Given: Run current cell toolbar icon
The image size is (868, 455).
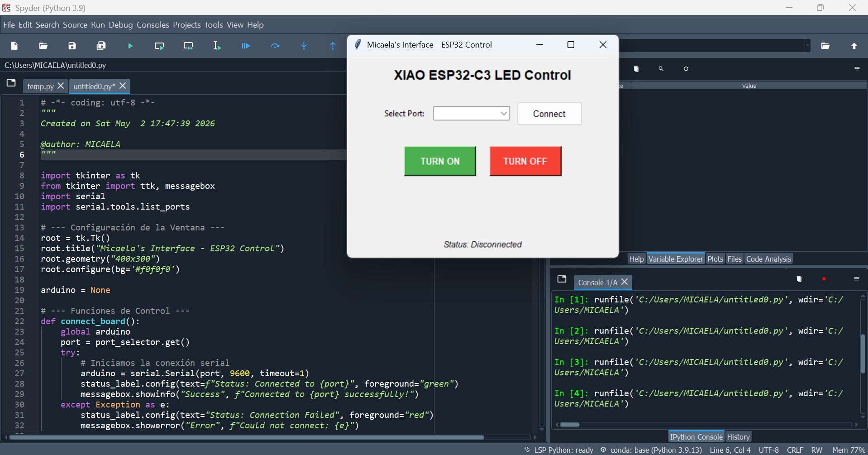Looking at the screenshot, I should click(x=159, y=46).
